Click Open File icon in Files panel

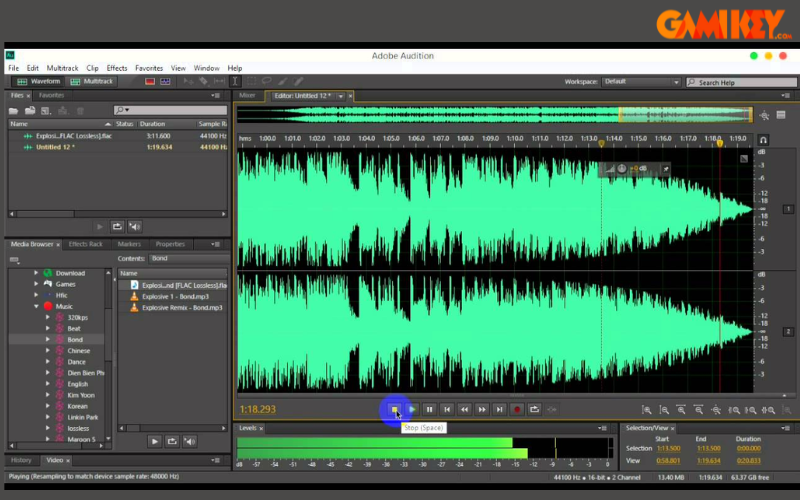point(13,111)
